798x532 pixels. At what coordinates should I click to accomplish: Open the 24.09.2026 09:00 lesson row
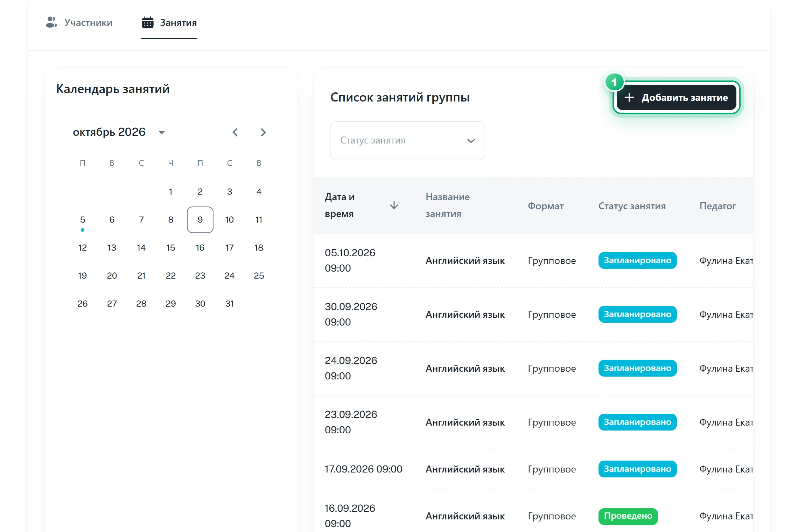(x=533, y=368)
